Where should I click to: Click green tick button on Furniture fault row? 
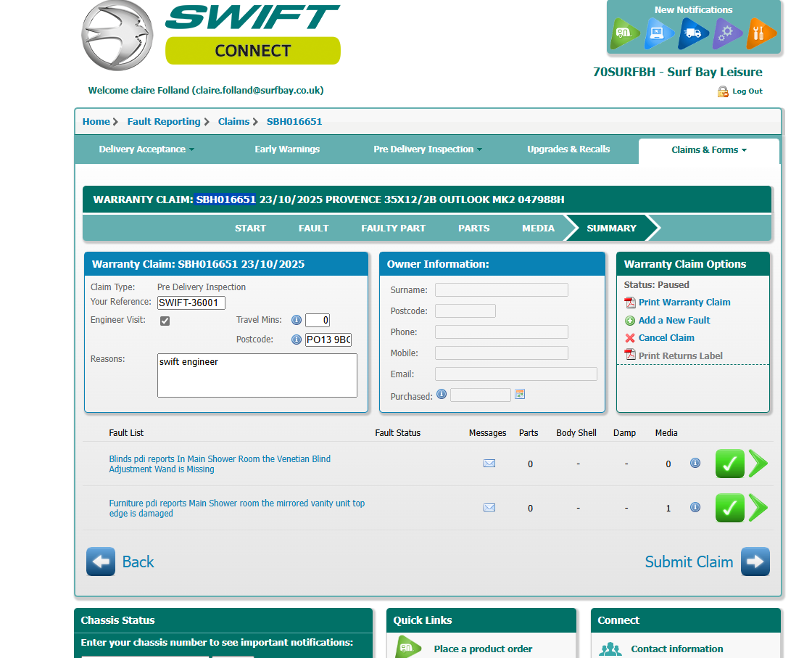click(x=729, y=508)
